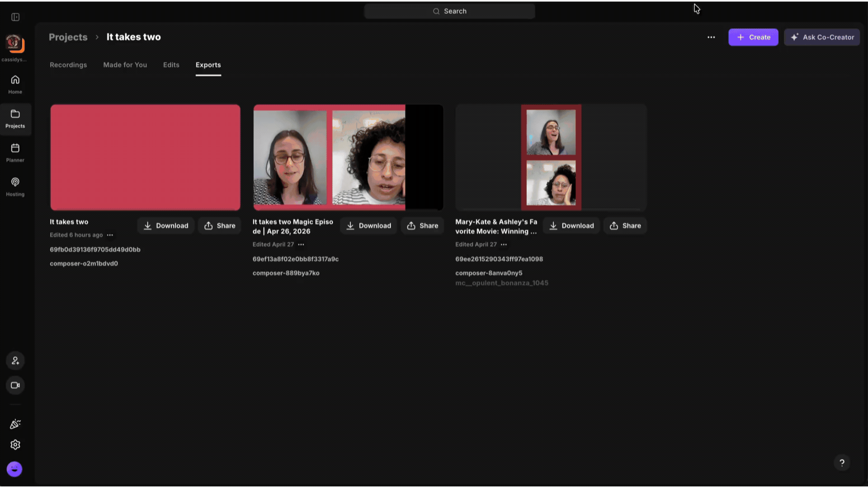Click ID 69ee2615290343ff97ea1098
Screen dimensions: 868x488
[x=499, y=259]
